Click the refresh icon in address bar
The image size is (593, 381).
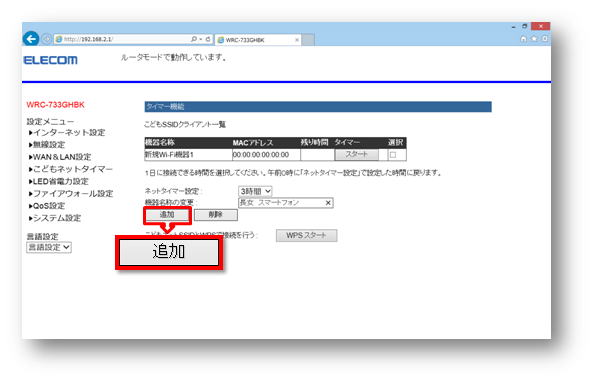[208, 39]
